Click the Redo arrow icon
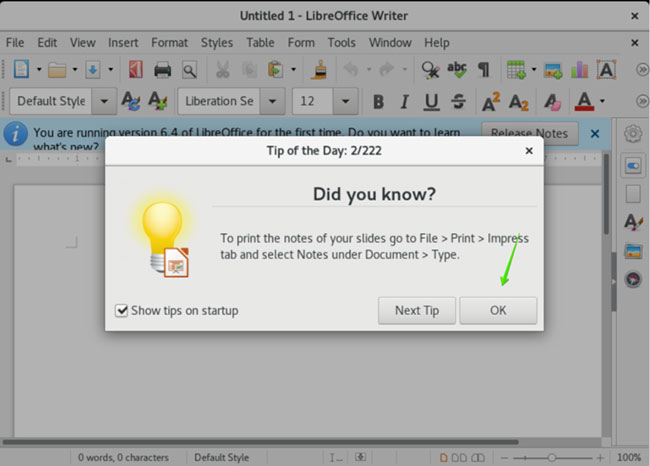The image size is (650, 466). coord(386,69)
